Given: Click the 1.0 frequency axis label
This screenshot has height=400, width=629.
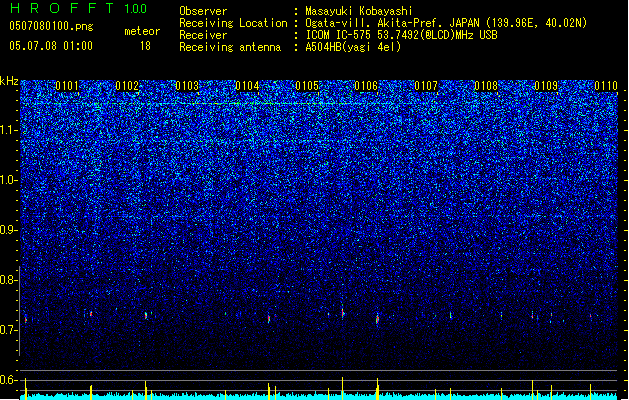Looking at the screenshot, I should pyautogui.click(x=9, y=180).
